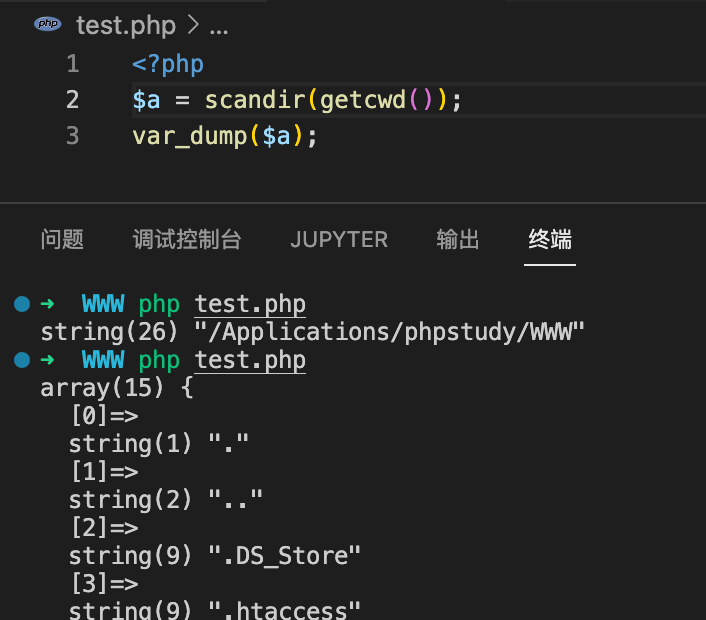Click line number 1 in the gutter
Viewport: 706px width, 620px height.
(73, 63)
